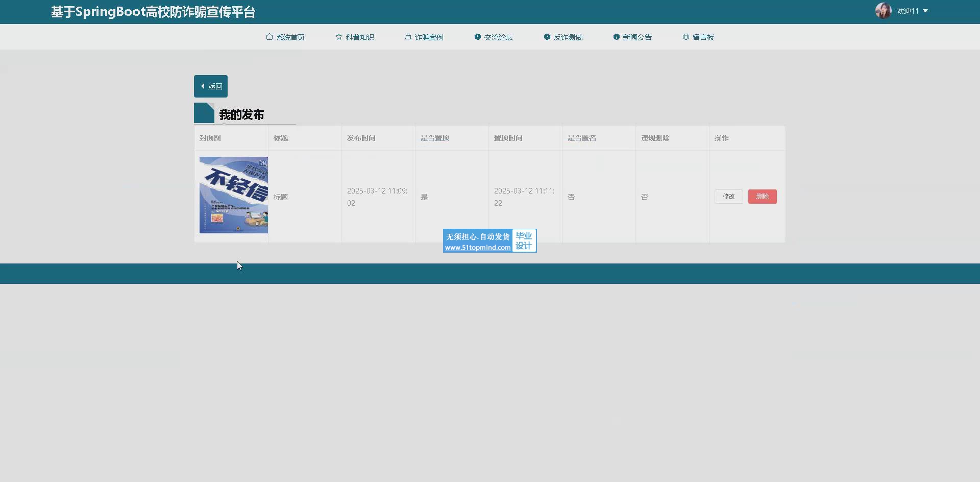Click the question icon beside 反诈测试

tap(547, 37)
